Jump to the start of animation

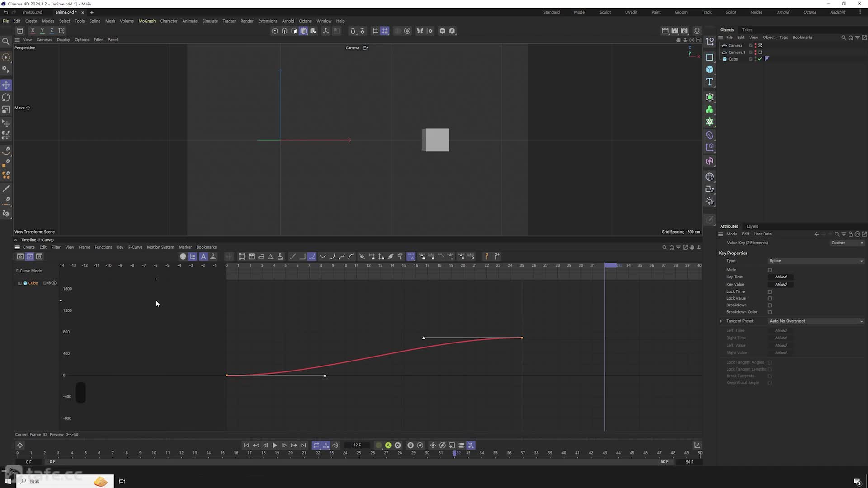(246, 446)
